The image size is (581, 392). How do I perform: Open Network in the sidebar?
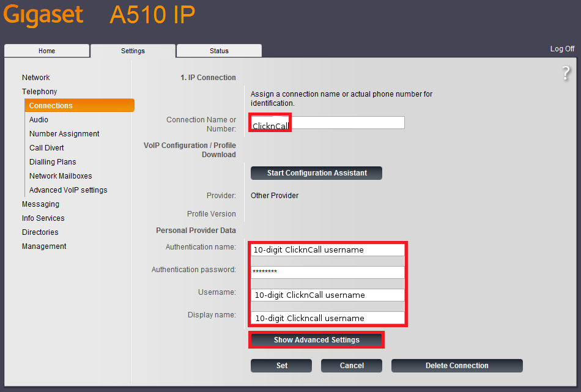click(35, 78)
